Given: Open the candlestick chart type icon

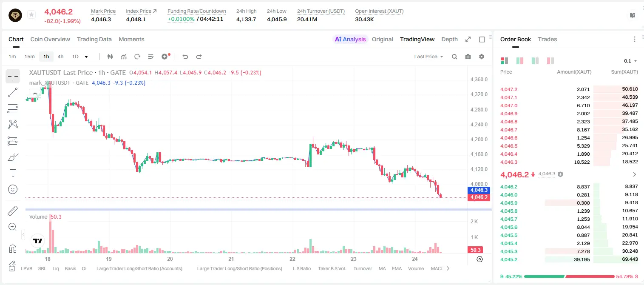Looking at the screenshot, I should pos(111,57).
